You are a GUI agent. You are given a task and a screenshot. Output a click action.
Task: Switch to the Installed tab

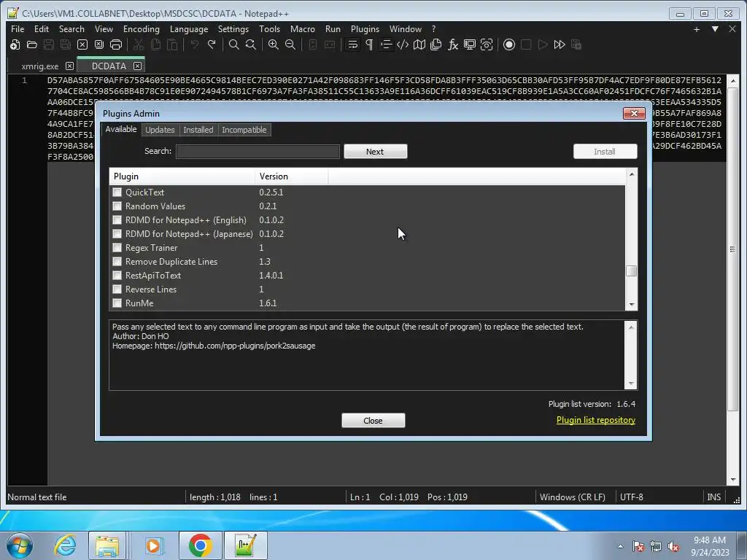point(198,130)
